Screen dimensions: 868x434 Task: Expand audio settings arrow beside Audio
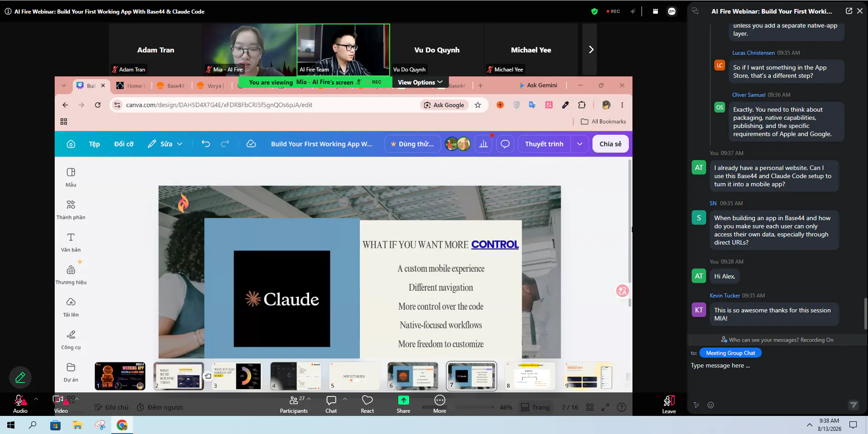(x=36, y=399)
